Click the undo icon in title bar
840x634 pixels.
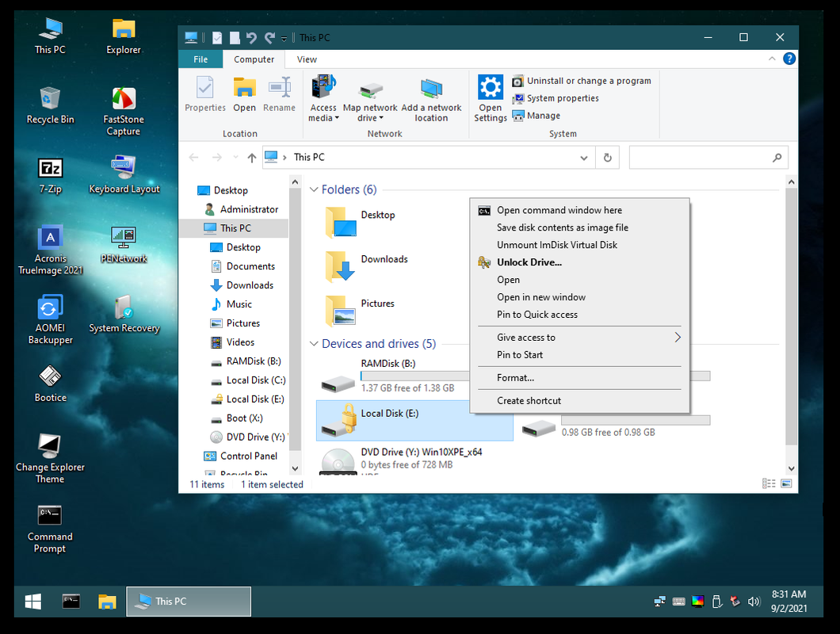[x=251, y=37]
